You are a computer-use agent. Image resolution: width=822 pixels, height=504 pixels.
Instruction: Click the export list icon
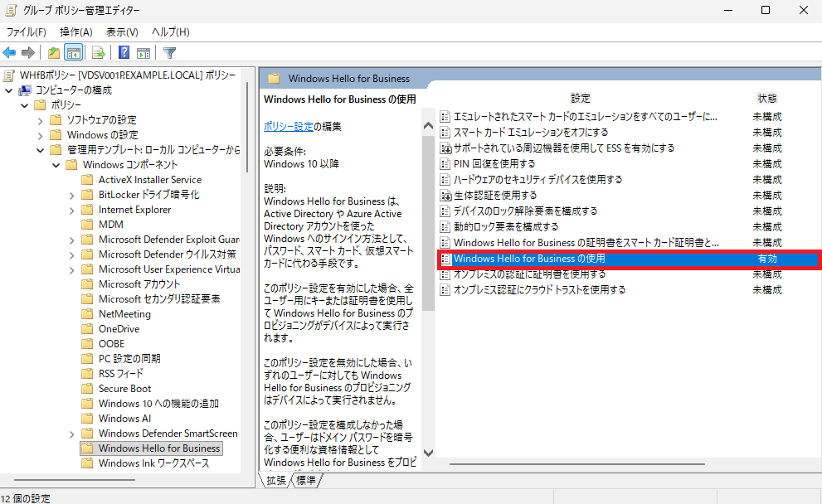[98, 52]
